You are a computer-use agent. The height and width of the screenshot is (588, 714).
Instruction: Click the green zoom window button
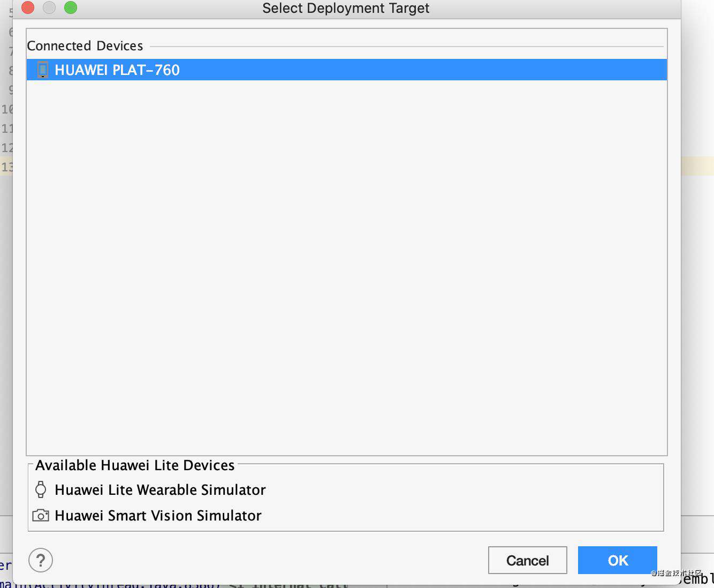pos(71,7)
